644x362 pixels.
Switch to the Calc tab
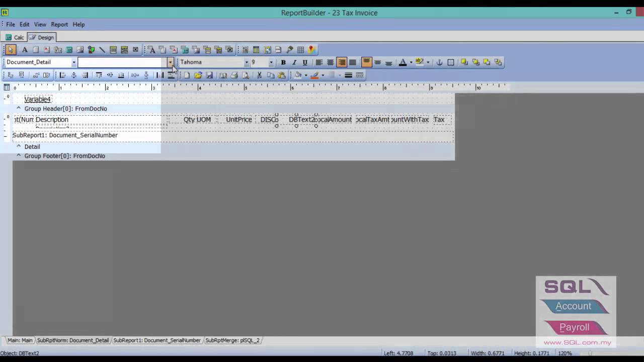(x=15, y=37)
